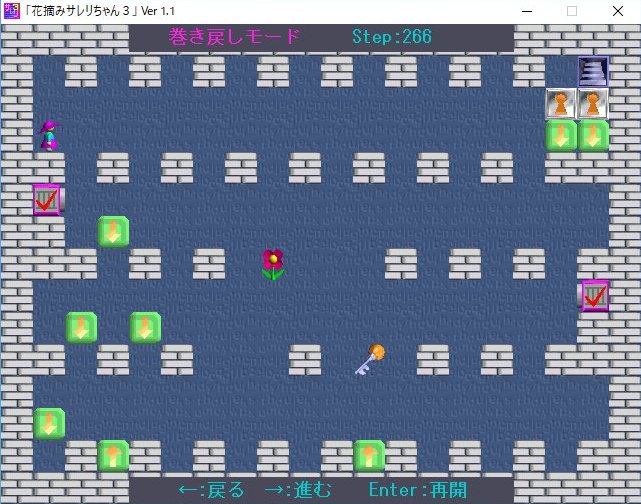Click Enter:再開 to resume the game
Image resolution: width=641 pixels, height=504 pixels.
tap(417, 490)
